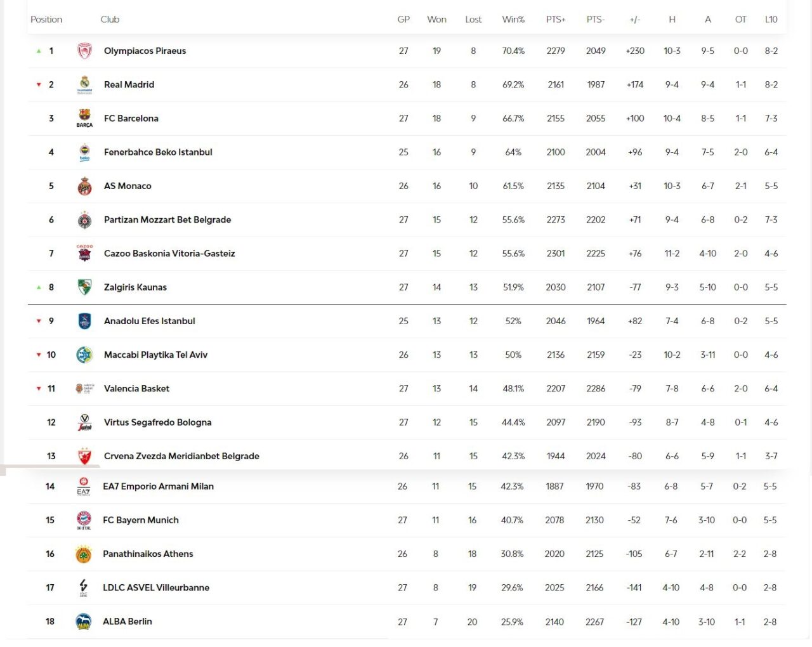Image resolution: width=812 pixels, height=647 pixels.
Task: Click the FC Bayern Munich logo
Action: [83, 520]
